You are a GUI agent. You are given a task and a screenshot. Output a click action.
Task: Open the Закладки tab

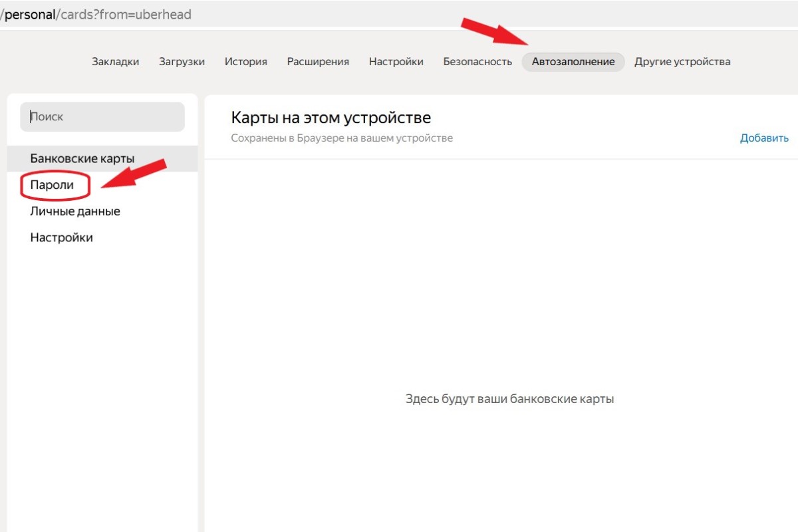115,62
